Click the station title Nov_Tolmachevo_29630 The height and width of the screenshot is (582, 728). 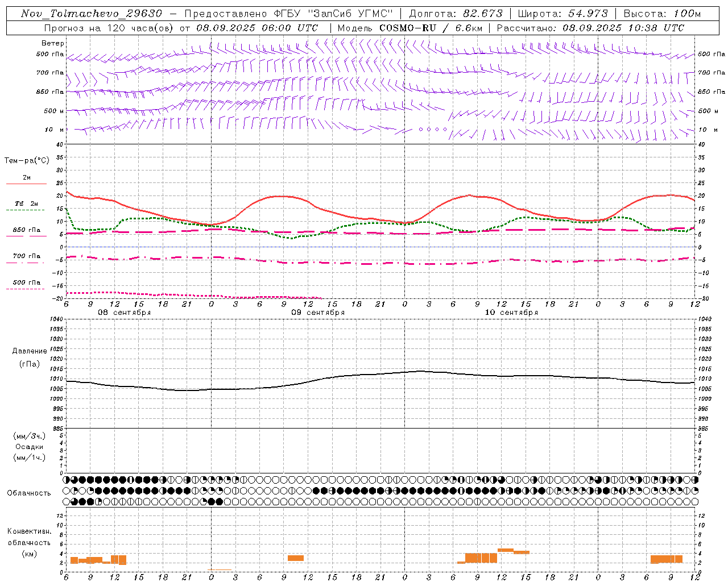click(x=92, y=14)
